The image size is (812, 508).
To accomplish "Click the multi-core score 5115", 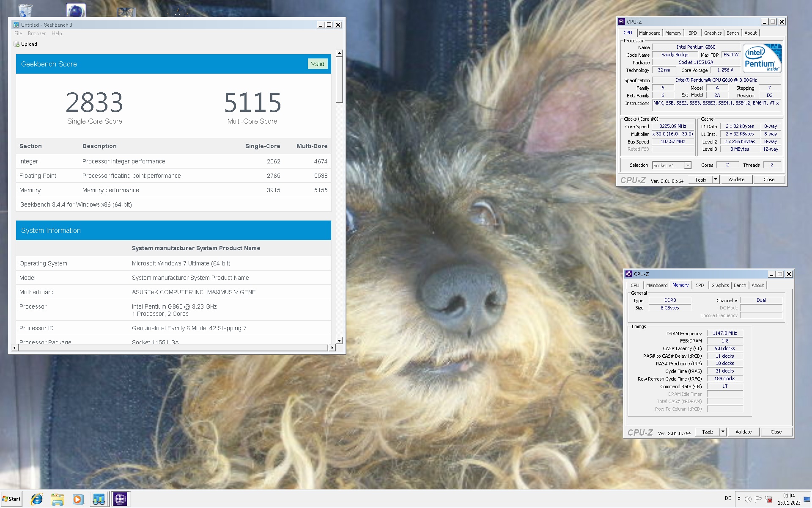I will 252,102.
